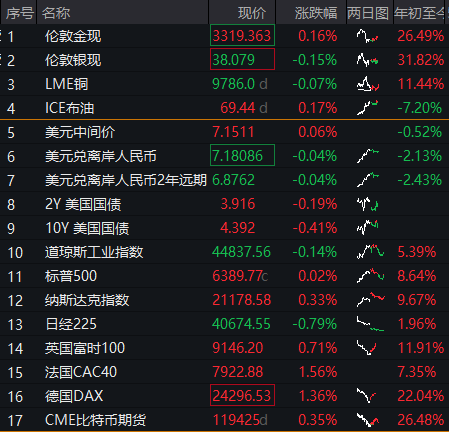The width and height of the screenshot is (449, 432).
Task: Select the 10Y 美国国债 row name
Action: (x=87, y=228)
